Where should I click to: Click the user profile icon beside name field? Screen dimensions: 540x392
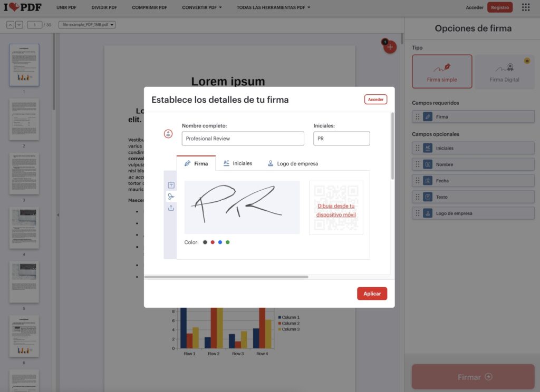click(x=168, y=134)
